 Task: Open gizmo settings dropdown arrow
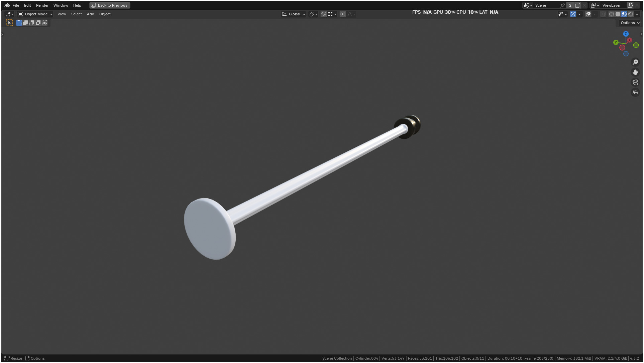[x=579, y=14]
